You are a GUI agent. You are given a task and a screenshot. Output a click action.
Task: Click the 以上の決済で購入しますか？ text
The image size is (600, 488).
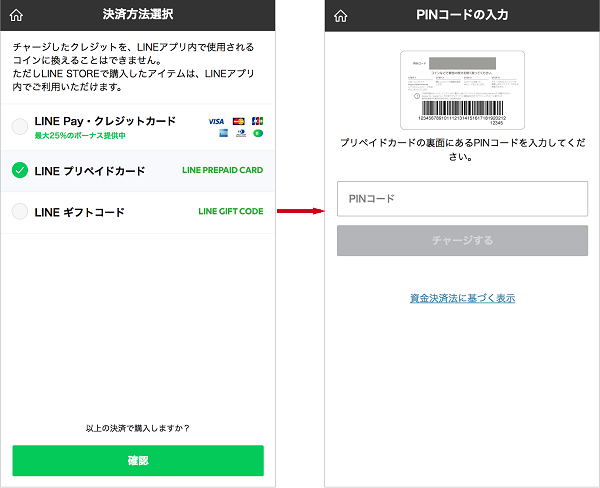point(138,428)
